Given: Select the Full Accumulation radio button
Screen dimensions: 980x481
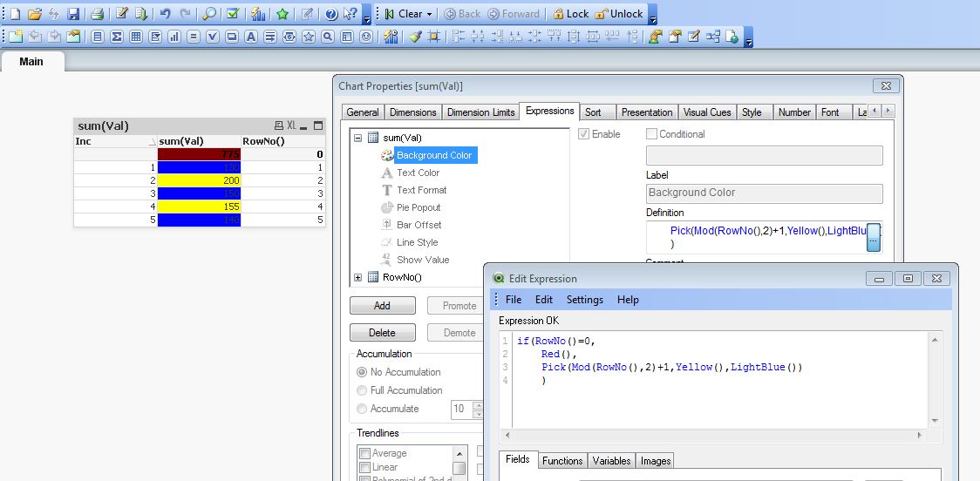Looking at the screenshot, I should (362, 390).
